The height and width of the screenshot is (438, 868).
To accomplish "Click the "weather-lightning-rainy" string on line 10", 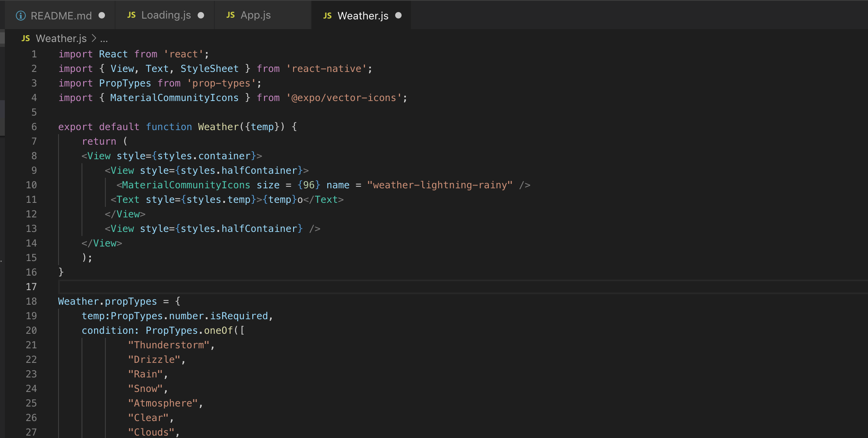I will point(440,185).
